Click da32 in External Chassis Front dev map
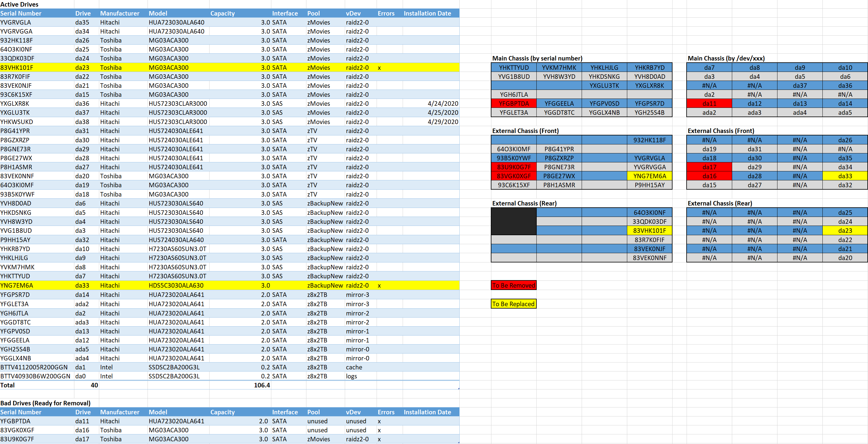Screen dimensions: 868x444 [x=845, y=185]
